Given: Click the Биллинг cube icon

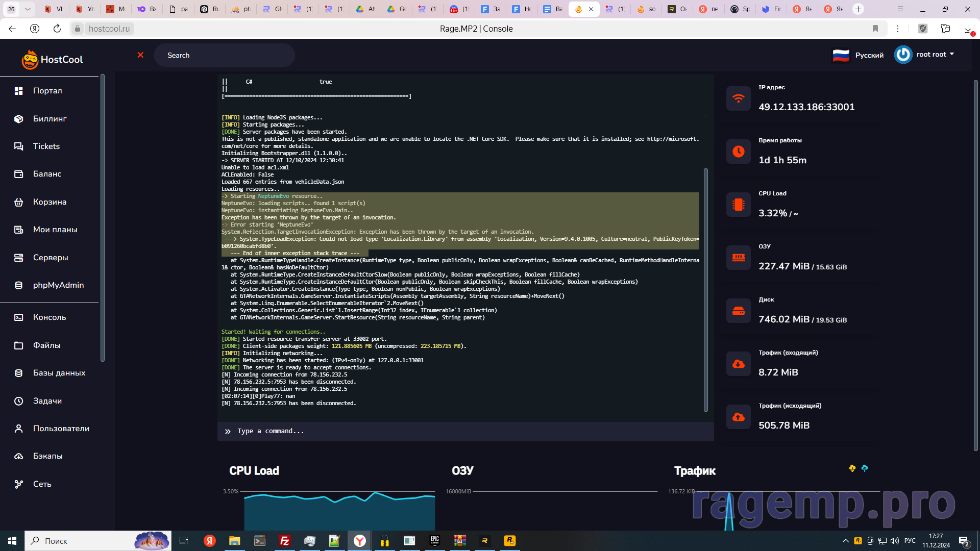Looking at the screenshot, I should (19, 119).
